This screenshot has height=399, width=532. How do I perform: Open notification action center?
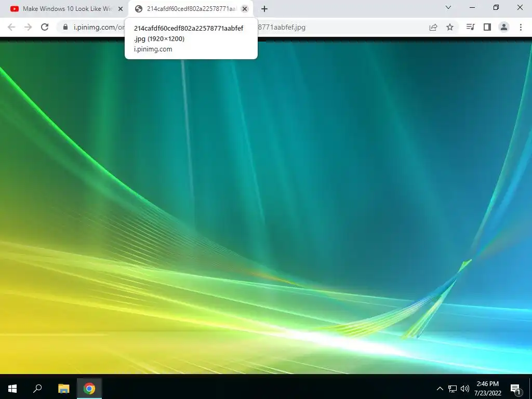pyautogui.click(x=516, y=389)
